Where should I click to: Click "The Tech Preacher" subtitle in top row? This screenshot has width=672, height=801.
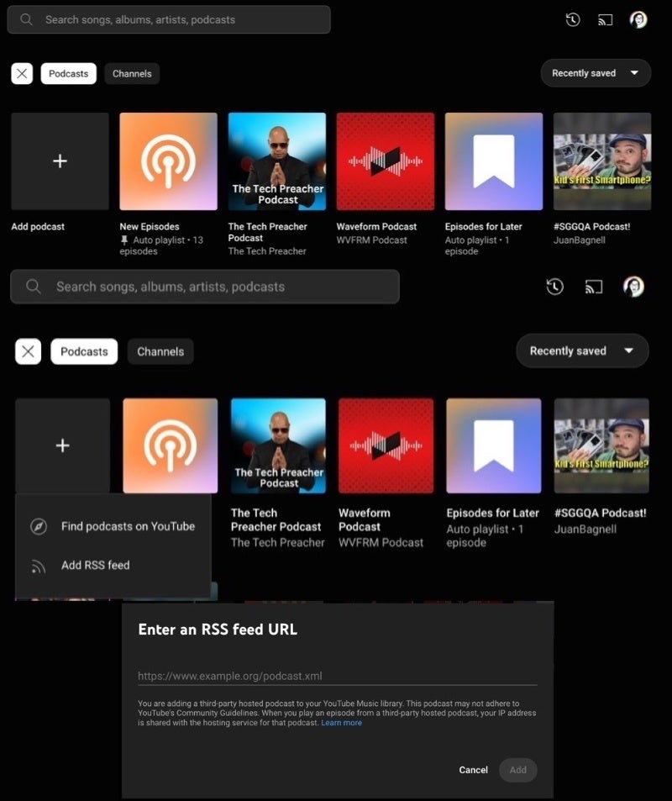[267, 250]
